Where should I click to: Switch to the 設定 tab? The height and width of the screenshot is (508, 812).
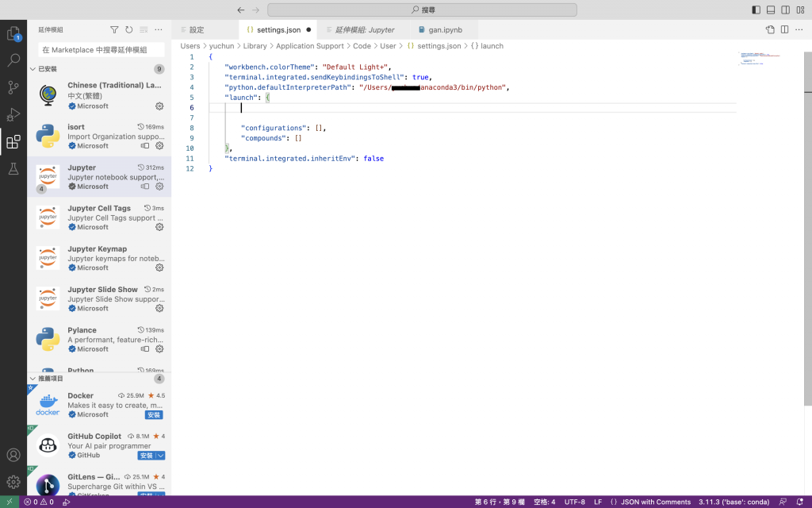[x=205, y=29]
